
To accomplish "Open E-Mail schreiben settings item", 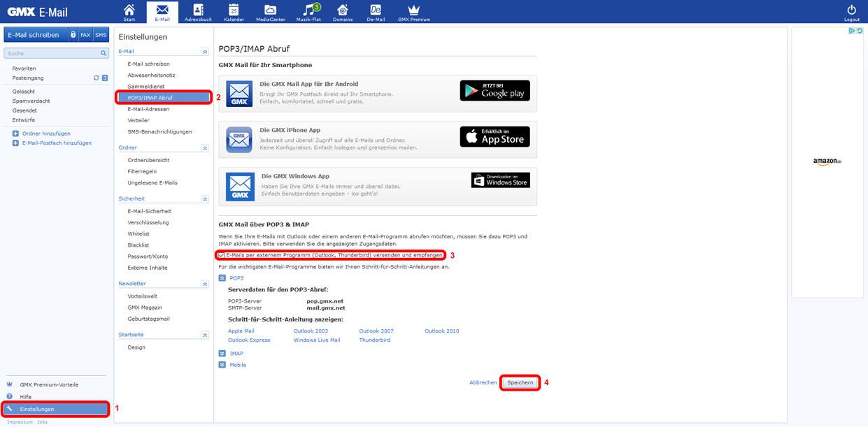I will pos(148,64).
